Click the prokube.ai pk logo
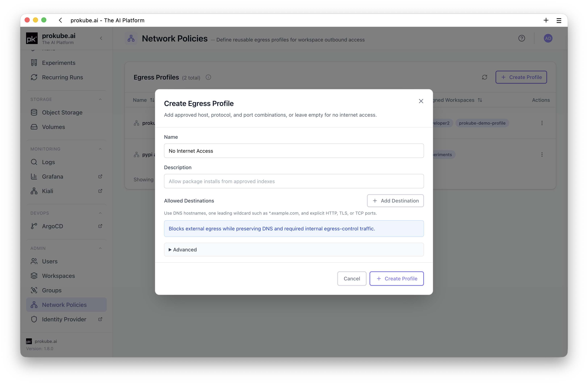This screenshot has height=384, width=588. click(x=32, y=38)
